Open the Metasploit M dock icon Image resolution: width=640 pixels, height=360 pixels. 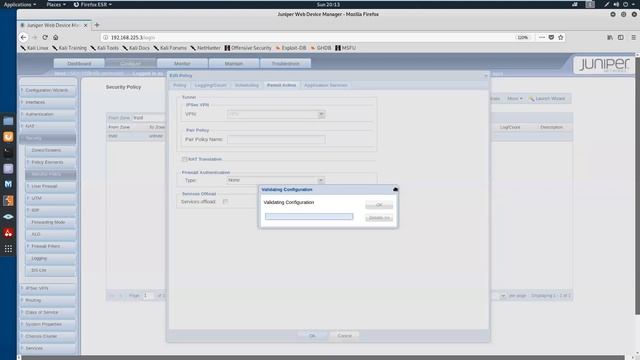8,184
